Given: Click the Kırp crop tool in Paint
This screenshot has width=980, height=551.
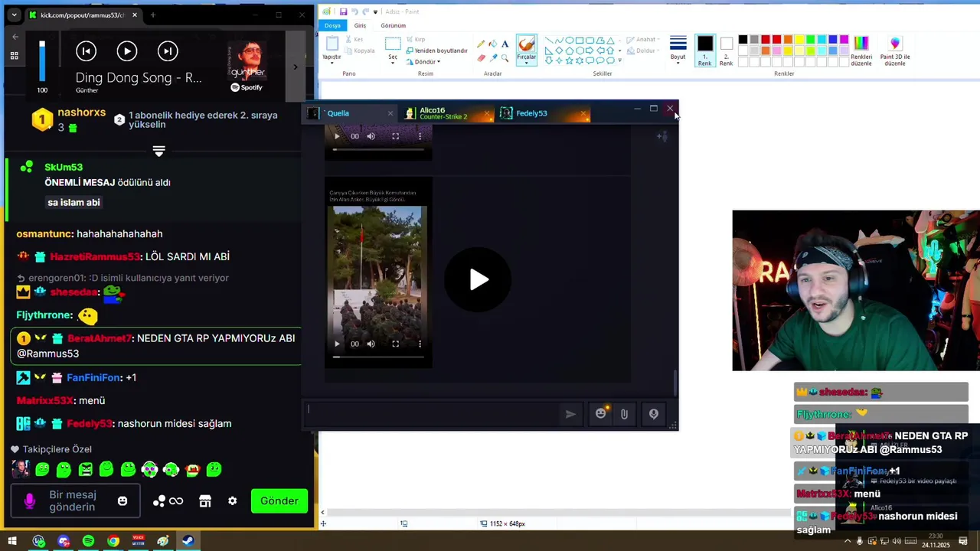Looking at the screenshot, I should [416, 40].
